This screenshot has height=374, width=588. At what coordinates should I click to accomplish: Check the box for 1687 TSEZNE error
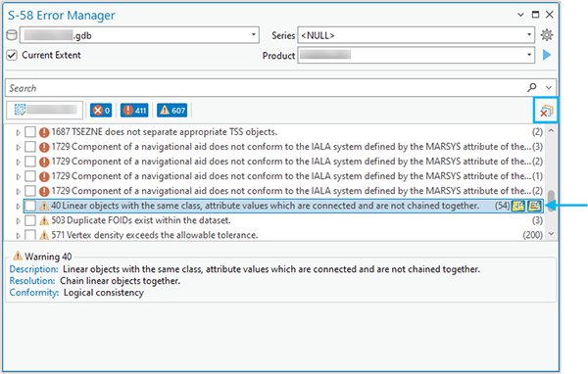click(x=30, y=132)
